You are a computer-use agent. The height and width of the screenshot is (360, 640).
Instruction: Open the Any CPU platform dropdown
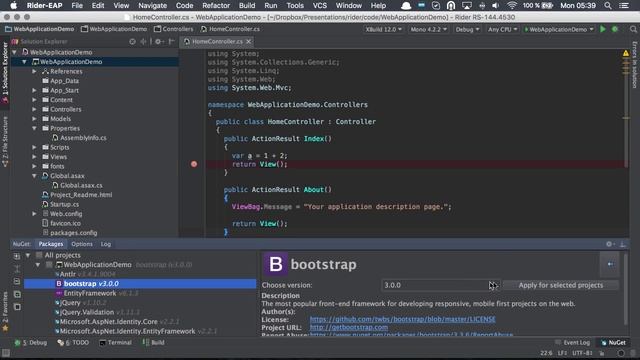(x=502, y=29)
